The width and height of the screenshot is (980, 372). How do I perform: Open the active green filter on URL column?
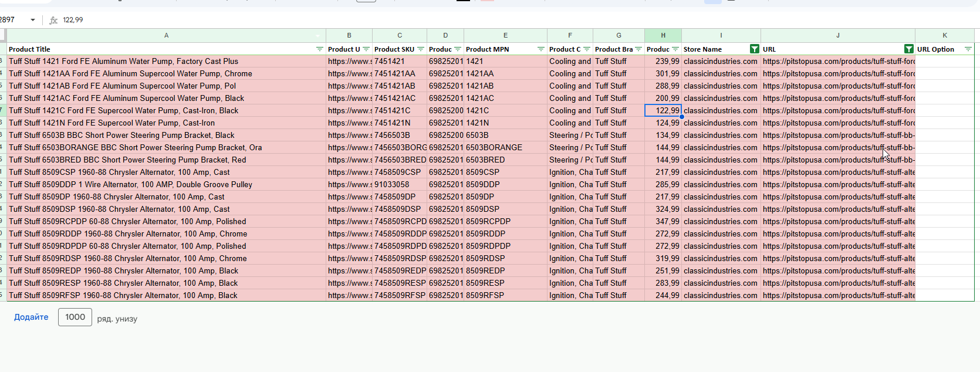pos(909,49)
